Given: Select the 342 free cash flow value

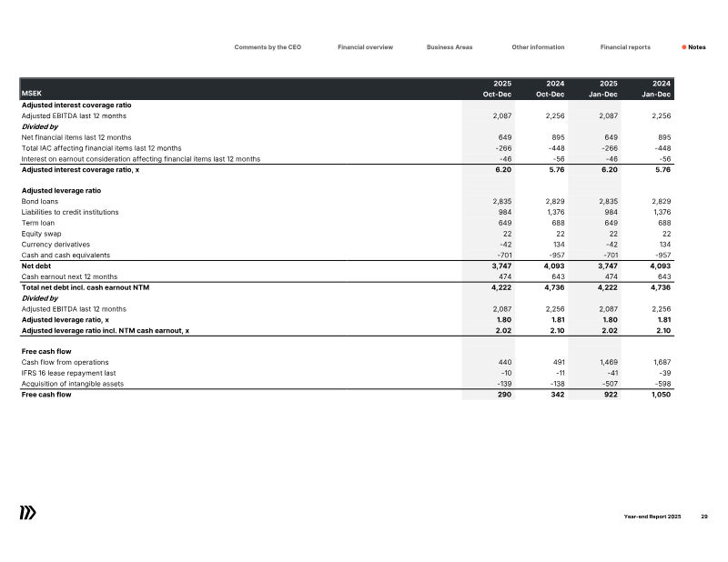Looking at the screenshot, I should [x=558, y=395].
